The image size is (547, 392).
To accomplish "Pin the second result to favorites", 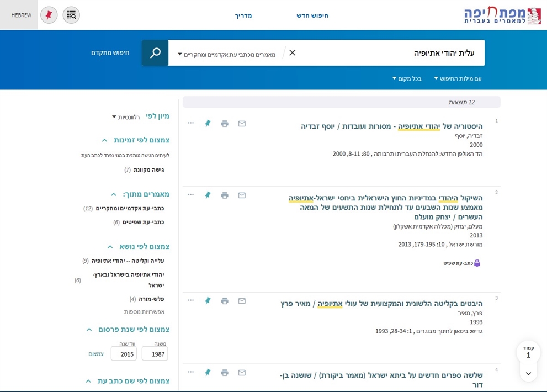I will click(208, 195).
